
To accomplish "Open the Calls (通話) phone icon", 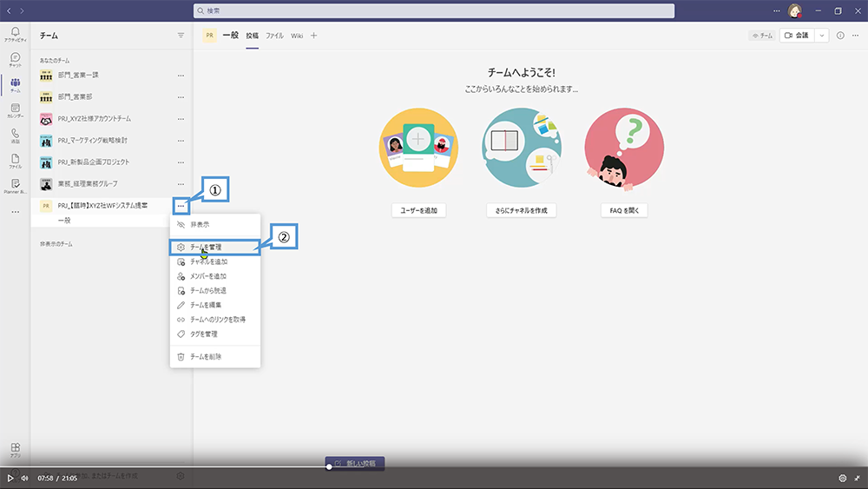I will (x=15, y=135).
